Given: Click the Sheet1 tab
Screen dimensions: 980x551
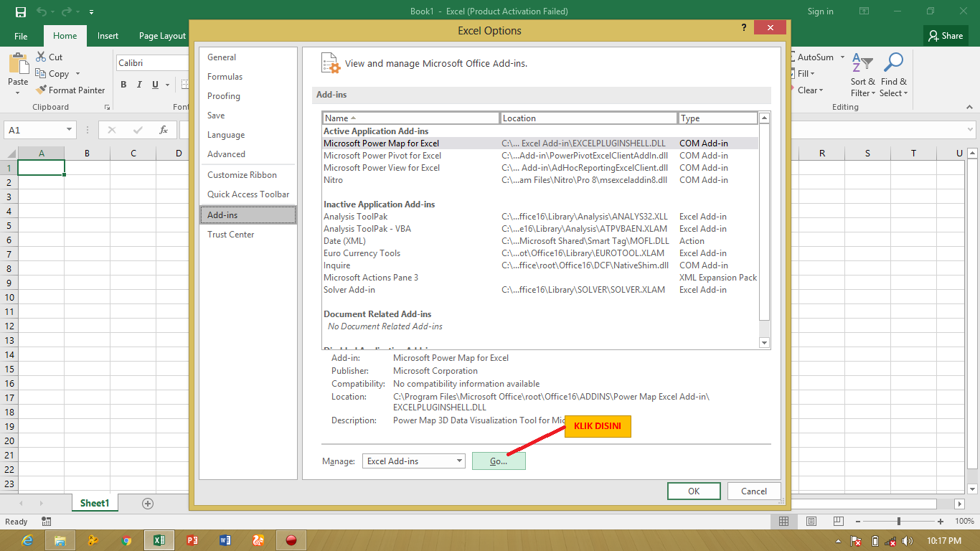Looking at the screenshot, I should click(95, 504).
